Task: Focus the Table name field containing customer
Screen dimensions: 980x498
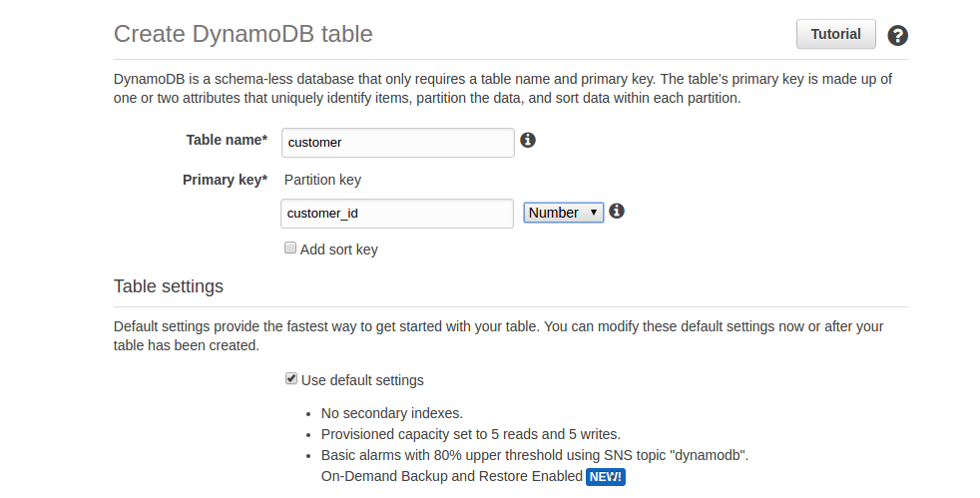Action: [x=398, y=142]
